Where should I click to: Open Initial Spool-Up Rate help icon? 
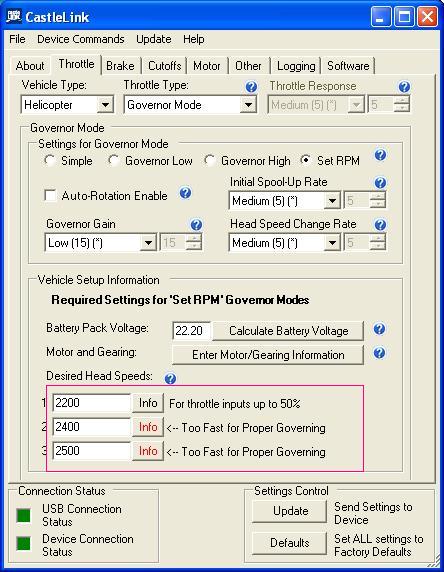click(x=380, y=182)
